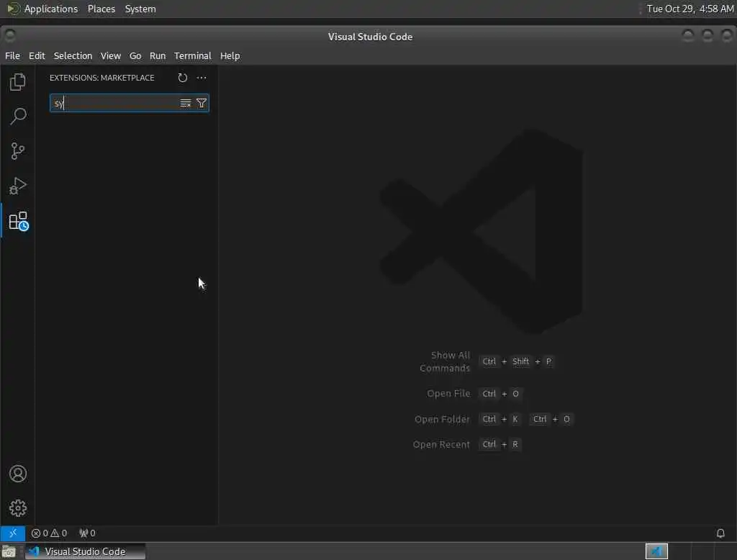
Task: Click the show desktop icon in taskbar
Action: [x=9, y=551]
